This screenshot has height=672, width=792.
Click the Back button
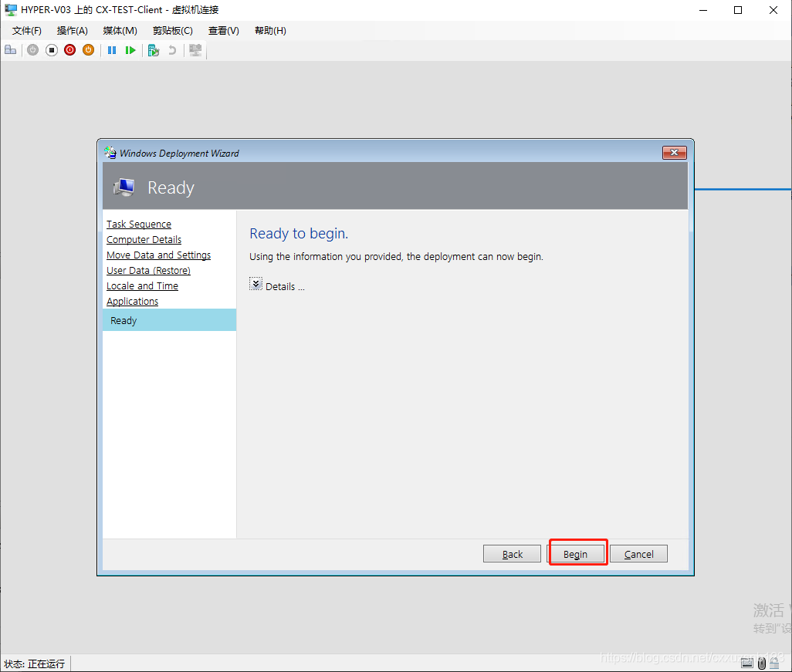coord(512,554)
